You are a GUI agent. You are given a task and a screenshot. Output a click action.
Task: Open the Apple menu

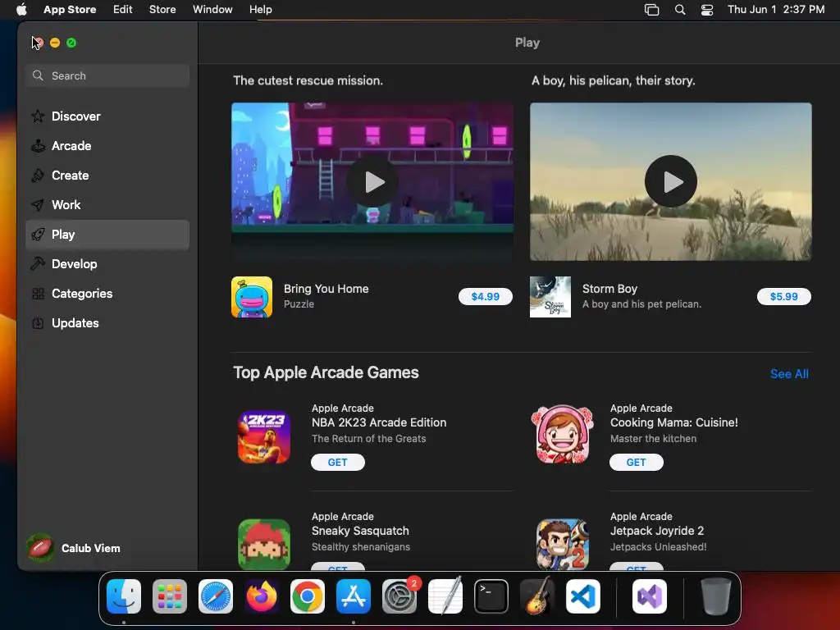pos(21,10)
